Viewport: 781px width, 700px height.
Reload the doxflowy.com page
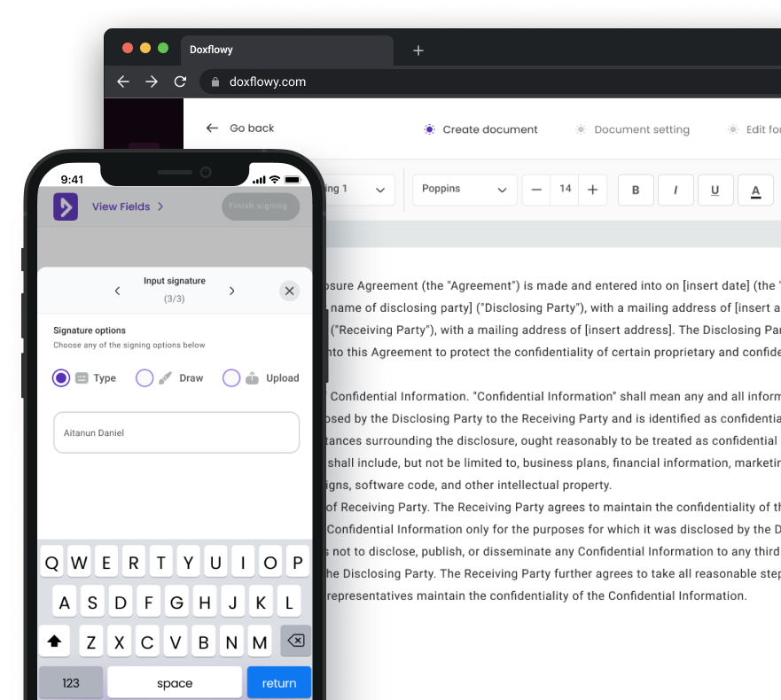coord(180,82)
